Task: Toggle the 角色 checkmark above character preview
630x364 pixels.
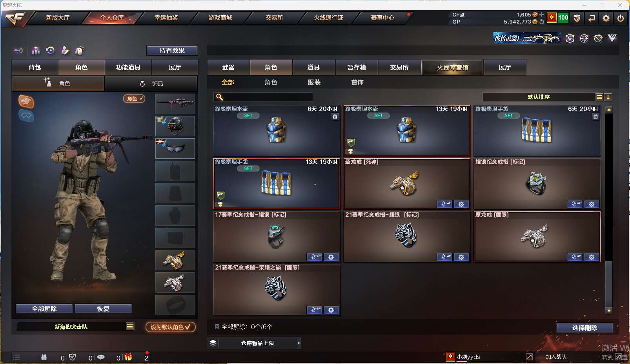Action: tap(134, 99)
